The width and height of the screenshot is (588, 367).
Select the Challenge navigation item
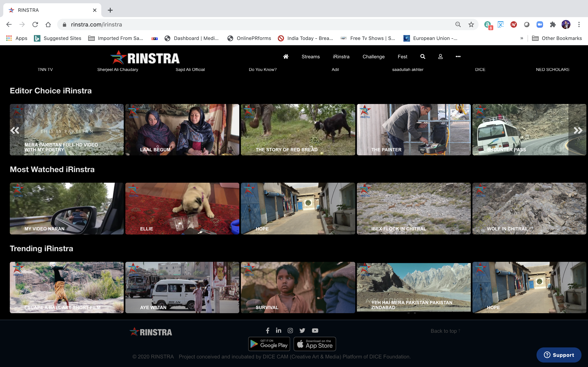click(x=373, y=56)
